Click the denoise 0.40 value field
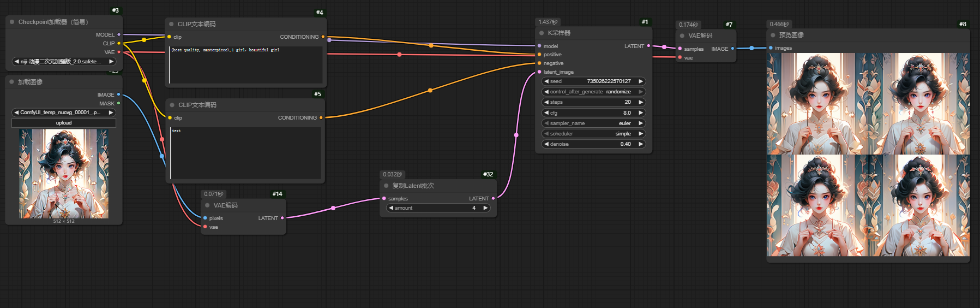Image resolution: width=980 pixels, height=308 pixels. [593, 144]
